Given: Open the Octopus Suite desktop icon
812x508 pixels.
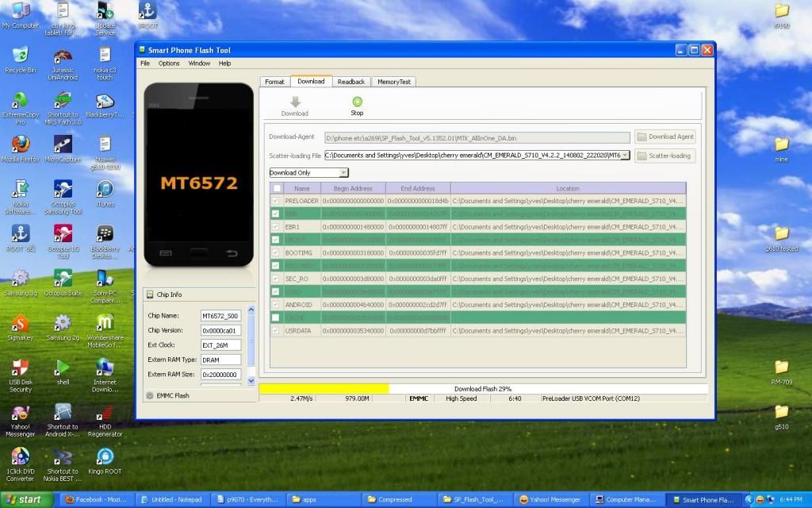Looking at the screenshot, I should (x=63, y=278).
